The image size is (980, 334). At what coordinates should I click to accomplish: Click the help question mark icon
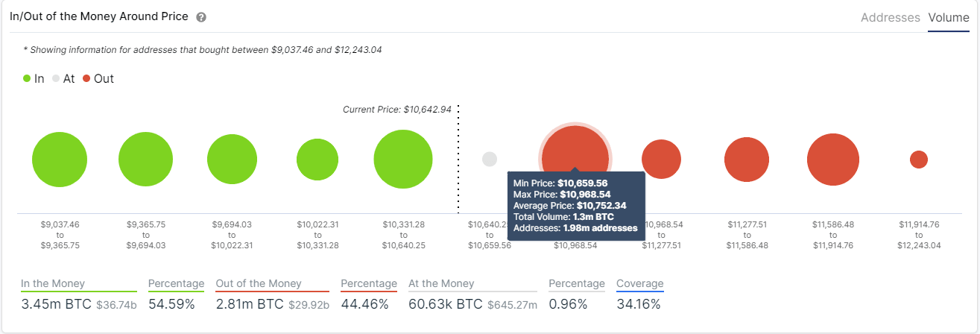(x=201, y=17)
